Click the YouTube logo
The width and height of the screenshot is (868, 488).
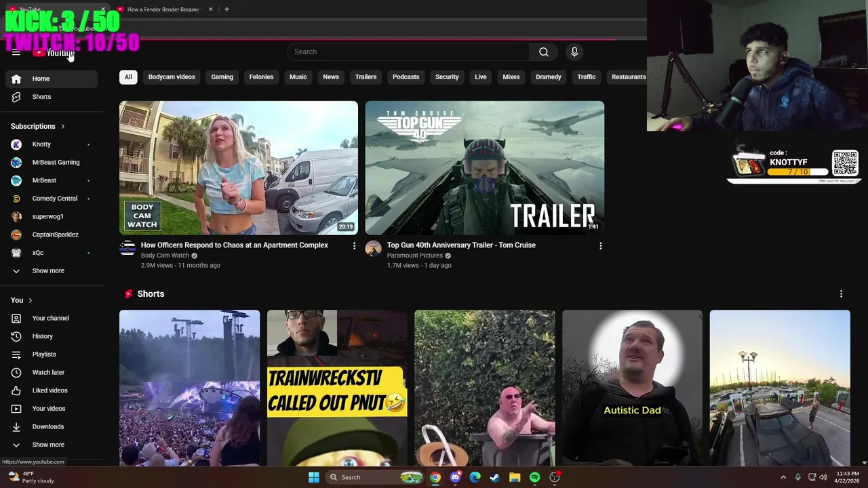[x=54, y=53]
